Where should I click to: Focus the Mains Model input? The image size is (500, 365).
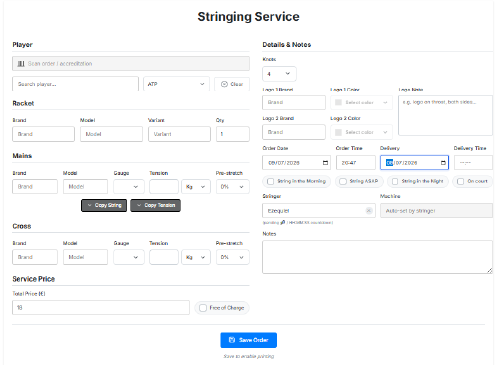pos(85,187)
